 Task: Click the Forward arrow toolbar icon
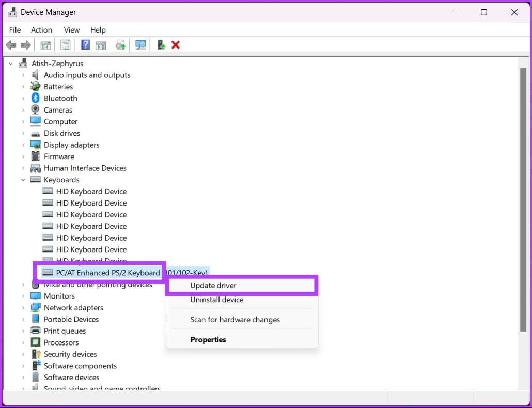[26, 45]
